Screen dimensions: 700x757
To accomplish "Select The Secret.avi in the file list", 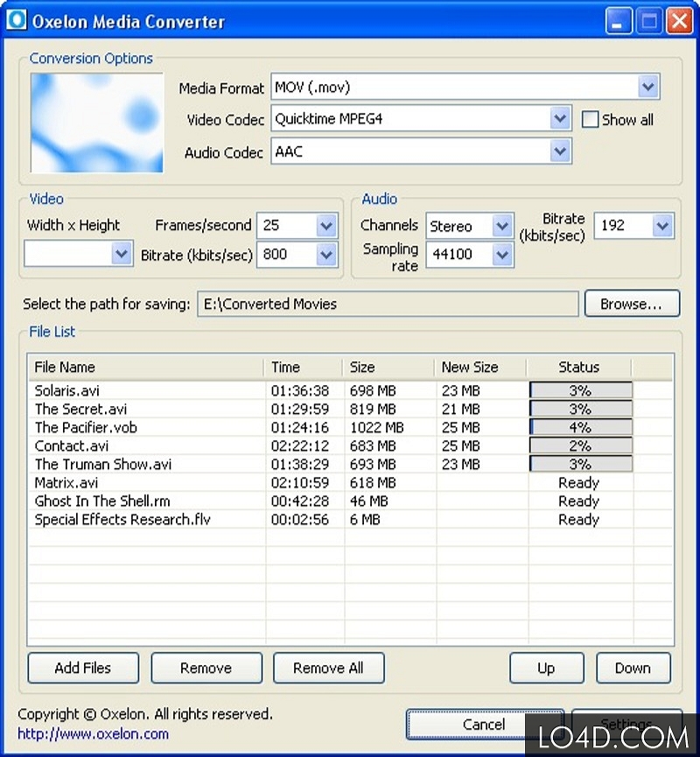I will (80, 409).
